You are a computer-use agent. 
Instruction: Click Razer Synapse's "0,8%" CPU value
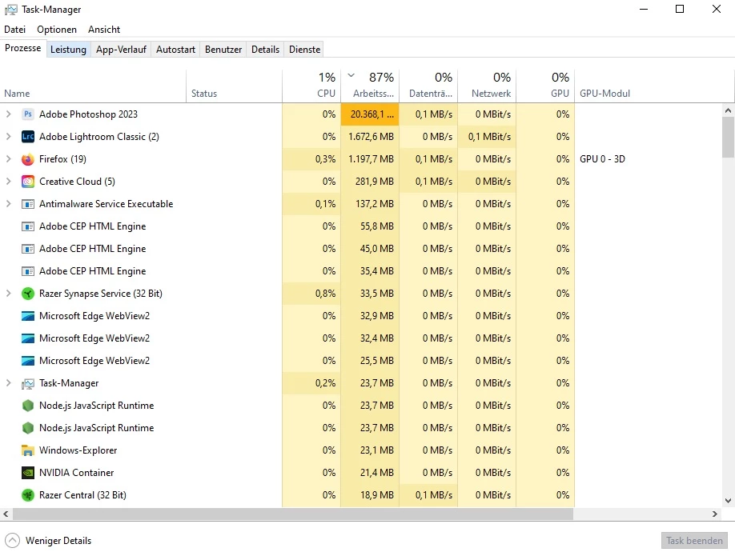pos(325,294)
